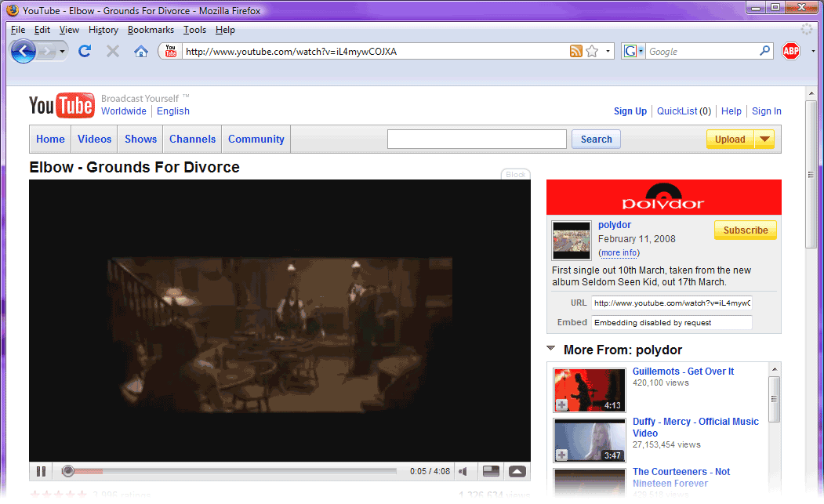This screenshot has height=504, width=824.
Task: Switch to the Videos tab
Action: pos(95,140)
